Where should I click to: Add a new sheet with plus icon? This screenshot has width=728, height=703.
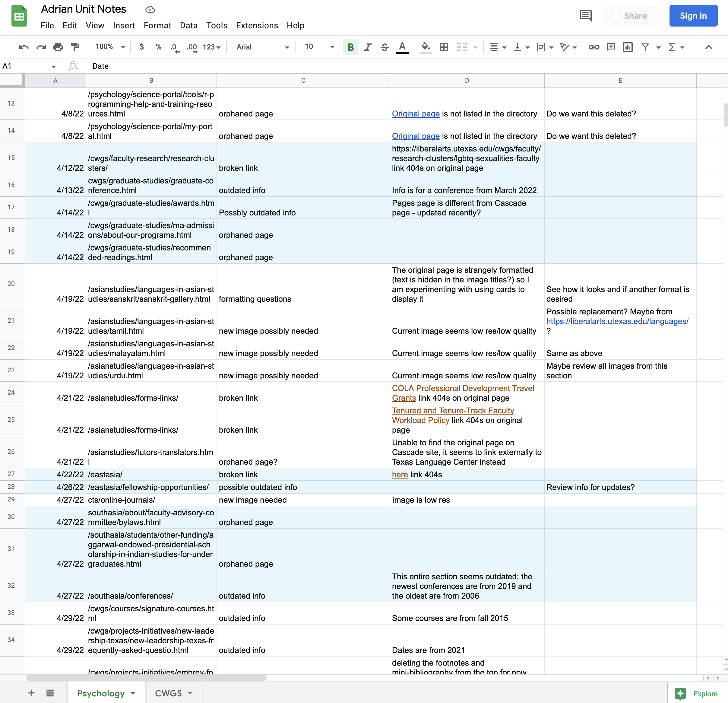pos(31,693)
